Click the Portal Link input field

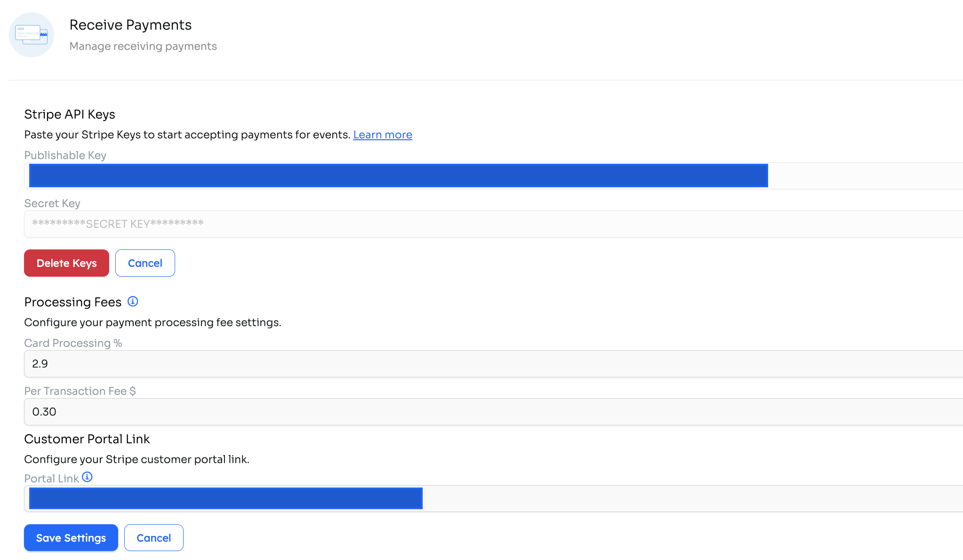pos(493,498)
